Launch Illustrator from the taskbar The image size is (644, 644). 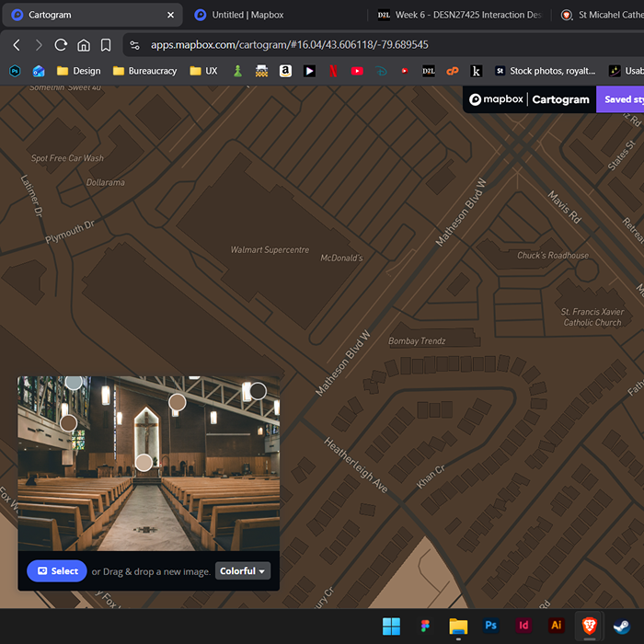coord(556,626)
